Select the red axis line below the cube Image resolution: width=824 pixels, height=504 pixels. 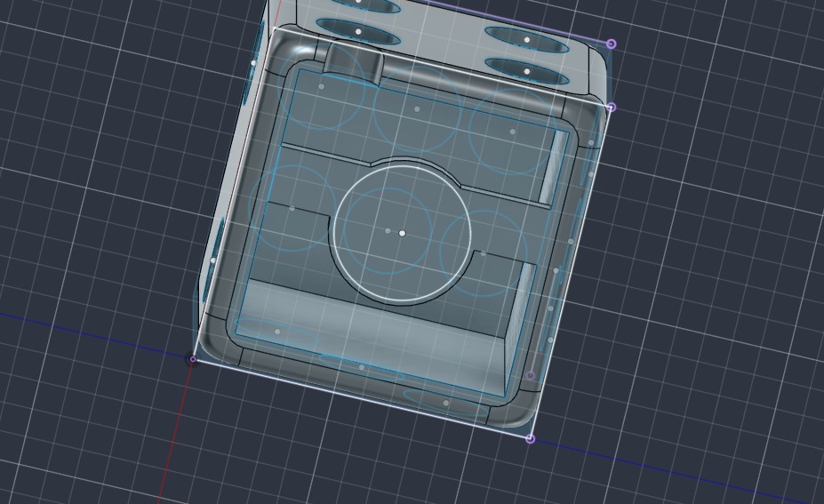point(177,431)
